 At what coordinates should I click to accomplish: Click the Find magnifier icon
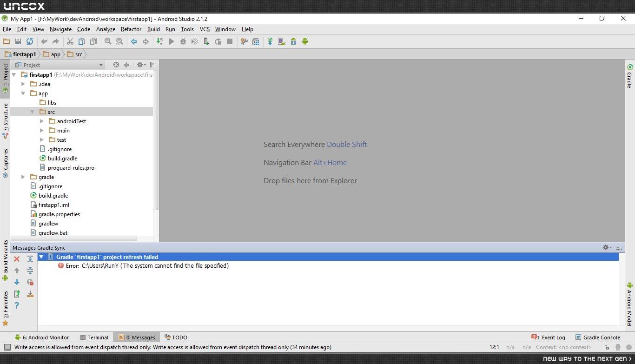coord(108,41)
